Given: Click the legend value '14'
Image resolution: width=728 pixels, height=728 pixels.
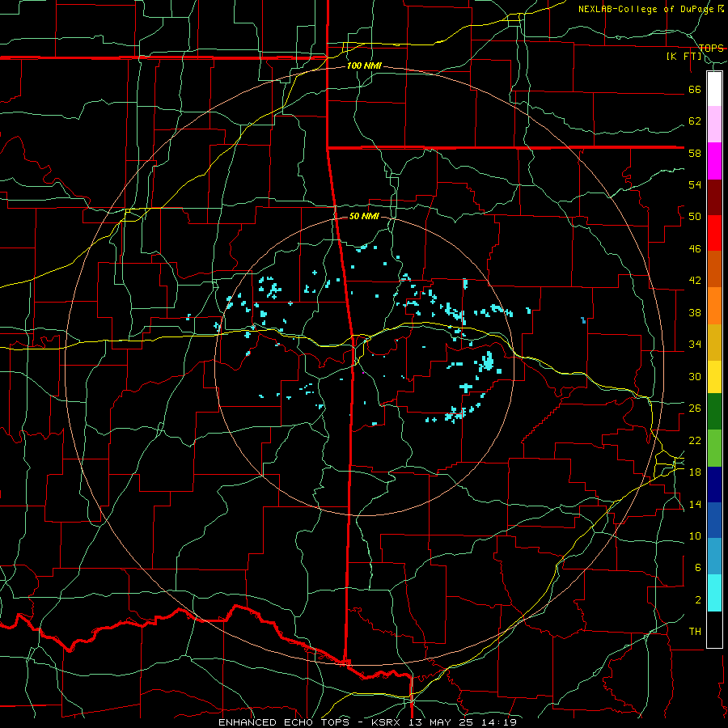Looking at the screenshot, I should click(695, 504).
